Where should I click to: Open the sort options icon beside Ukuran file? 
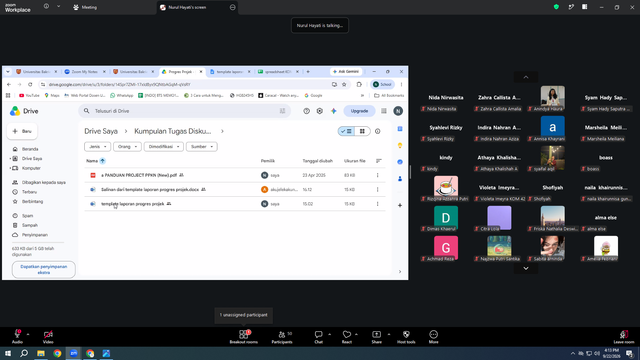tap(378, 161)
